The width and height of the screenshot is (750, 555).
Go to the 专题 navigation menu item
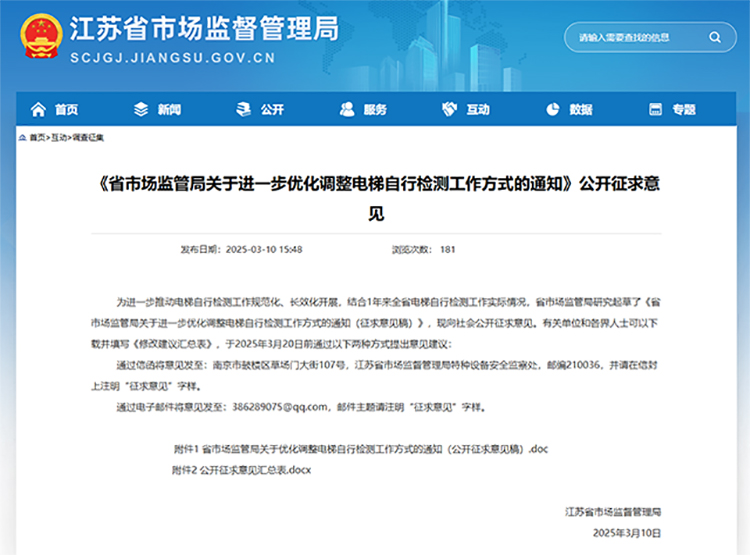pyautogui.click(x=684, y=109)
